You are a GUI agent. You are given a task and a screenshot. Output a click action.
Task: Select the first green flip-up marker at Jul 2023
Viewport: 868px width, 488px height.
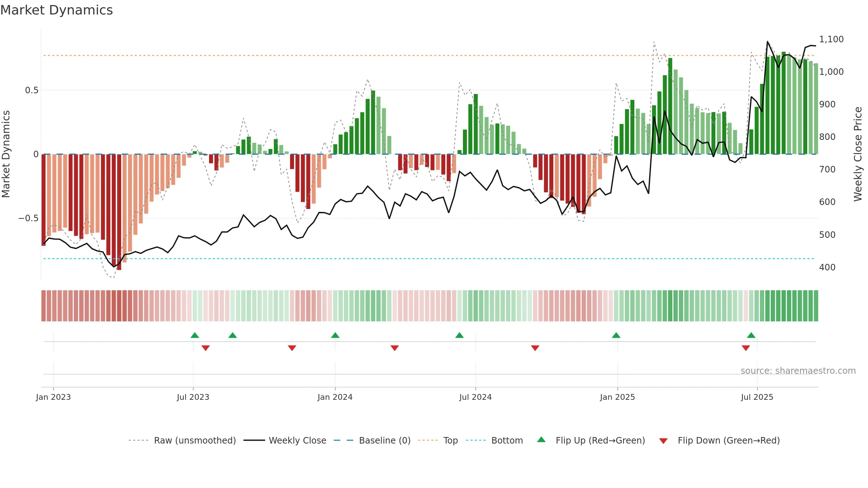(x=195, y=335)
